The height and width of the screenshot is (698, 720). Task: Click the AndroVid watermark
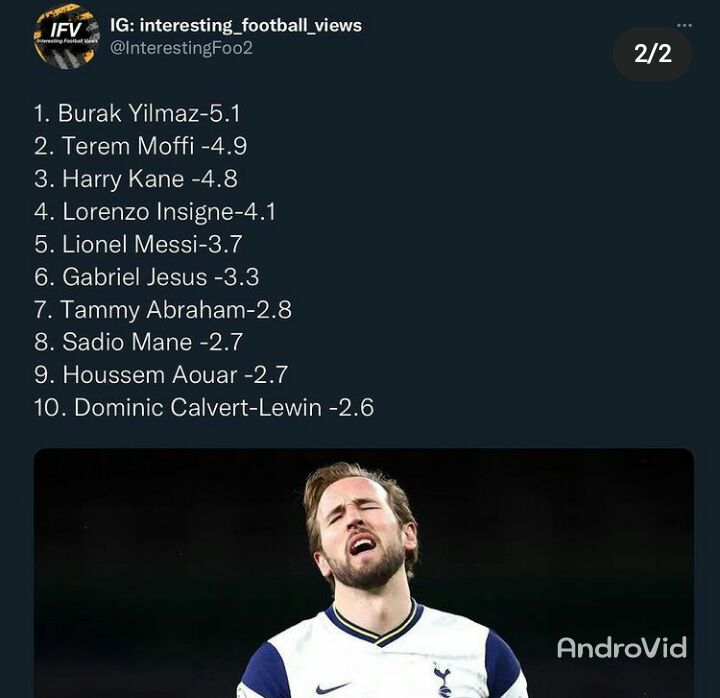622,647
